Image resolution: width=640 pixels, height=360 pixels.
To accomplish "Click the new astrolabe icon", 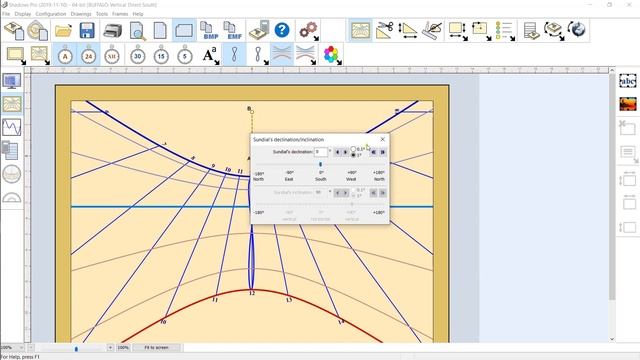I will (38, 31).
